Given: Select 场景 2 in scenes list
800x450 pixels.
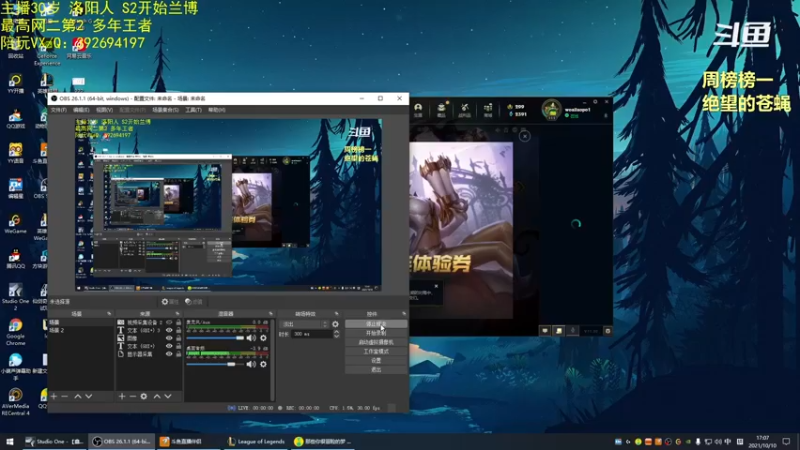Looking at the screenshot, I should tap(81, 330).
